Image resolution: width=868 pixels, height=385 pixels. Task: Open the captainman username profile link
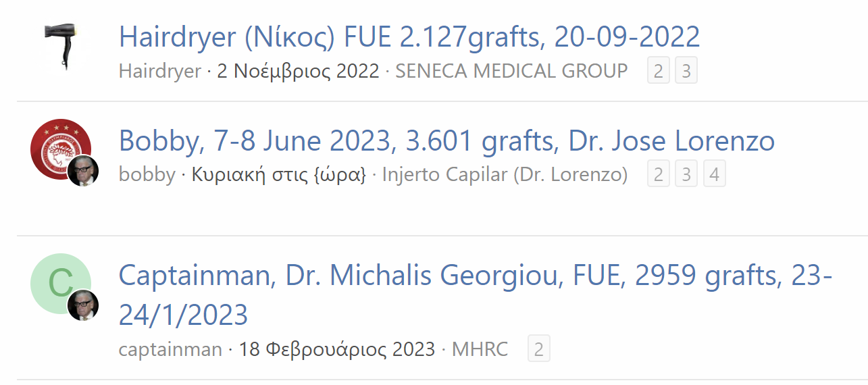(170, 349)
